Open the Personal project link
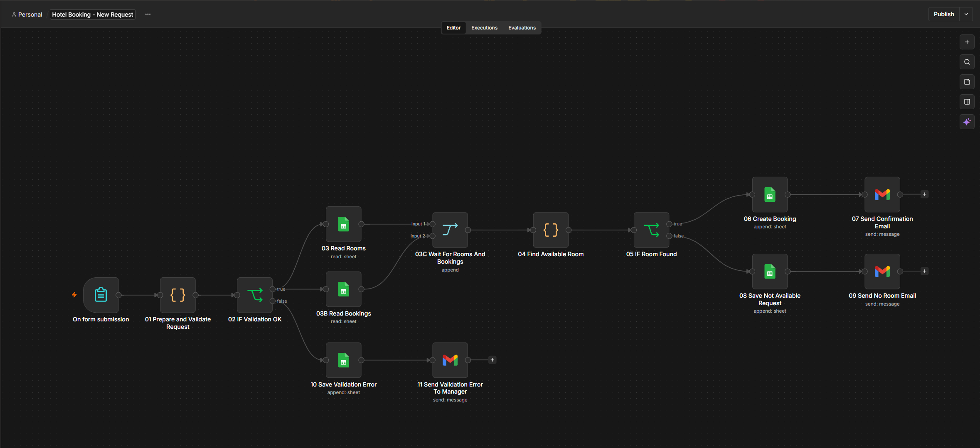980x448 pixels. pos(27,15)
